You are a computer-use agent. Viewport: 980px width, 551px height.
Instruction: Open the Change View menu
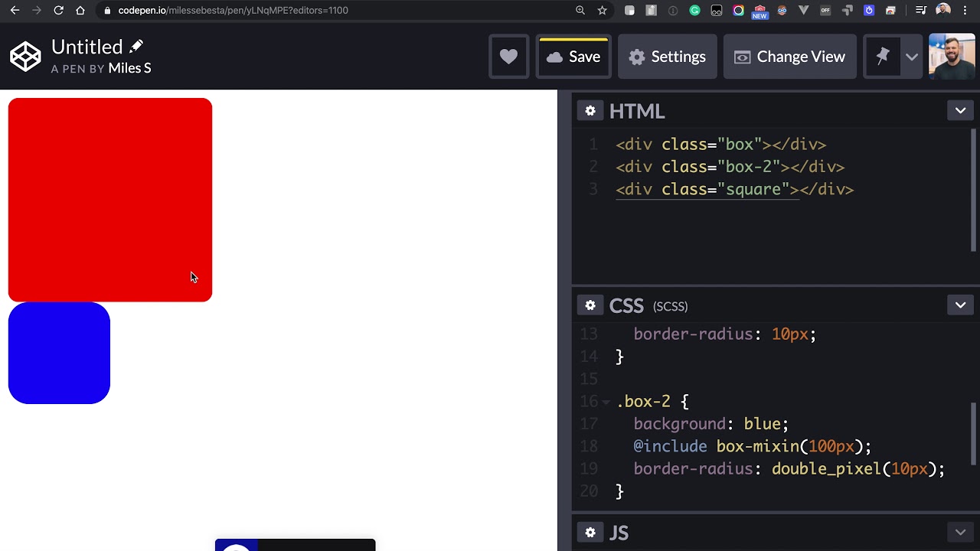(790, 57)
